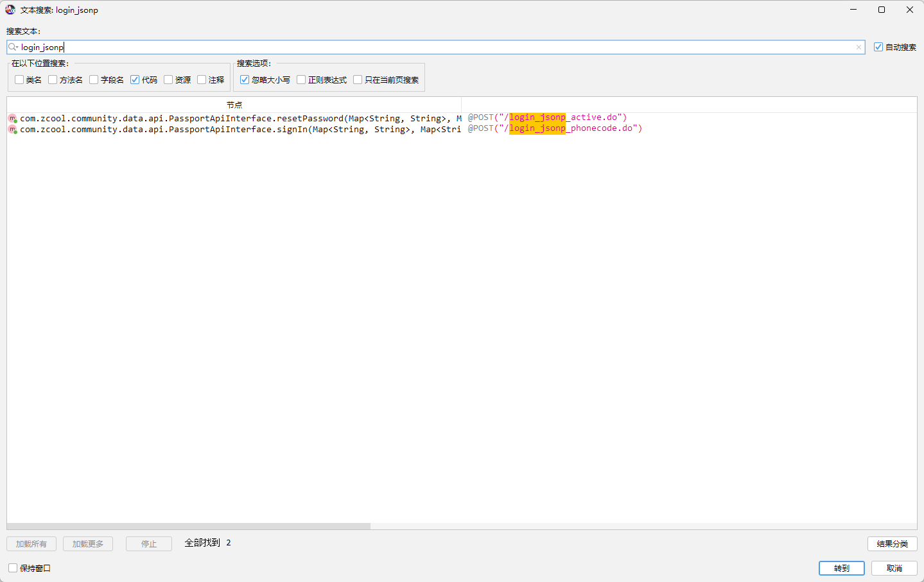Screen dimensions: 924x582
Task: Click the jadx app icon in title bar
Action: point(10,10)
